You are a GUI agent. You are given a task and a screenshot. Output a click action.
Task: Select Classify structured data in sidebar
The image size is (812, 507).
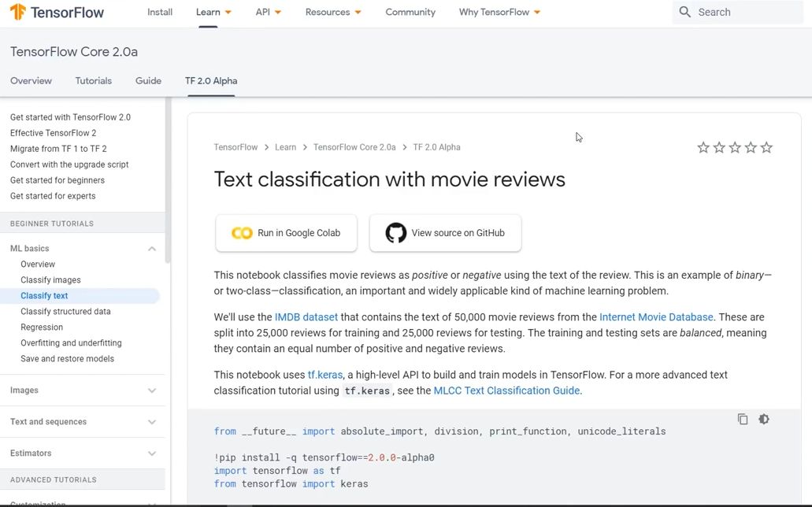coord(65,311)
